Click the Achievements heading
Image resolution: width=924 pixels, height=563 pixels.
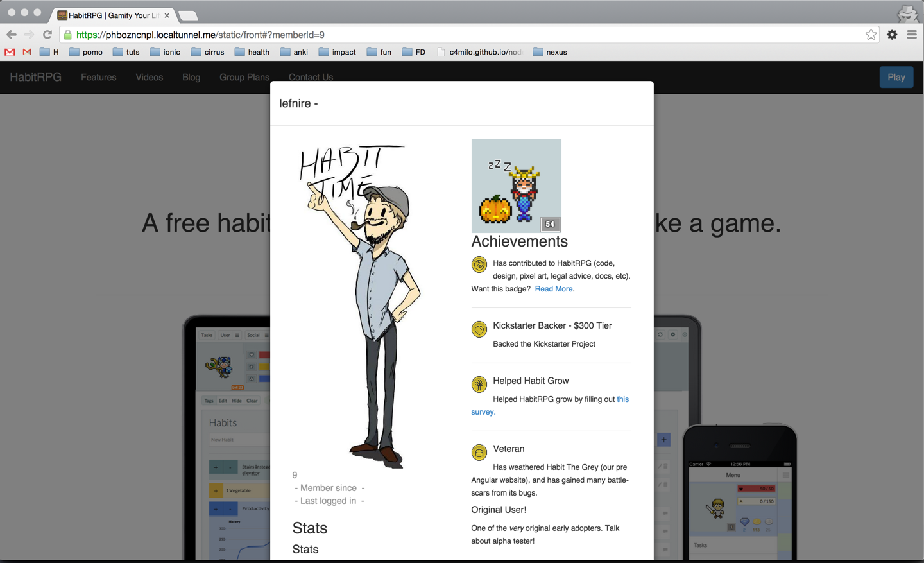tap(520, 241)
